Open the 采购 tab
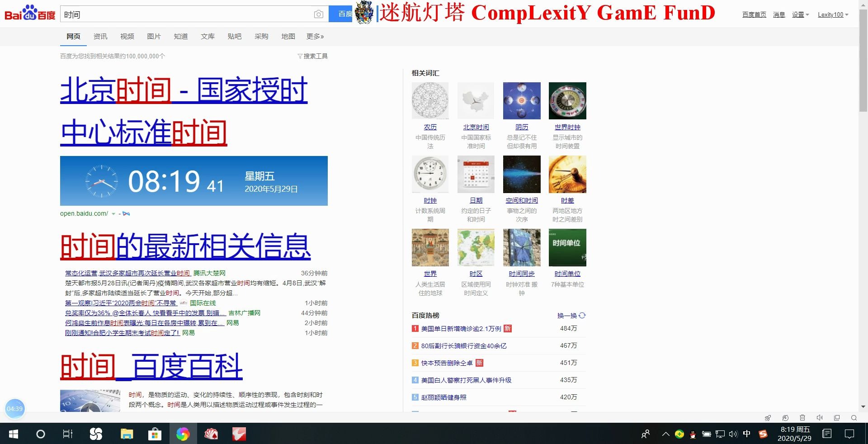This screenshot has height=444, width=868. 261,36
